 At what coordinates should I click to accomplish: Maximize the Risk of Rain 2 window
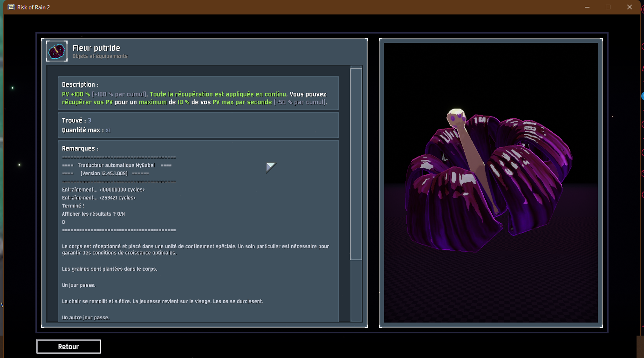click(608, 7)
